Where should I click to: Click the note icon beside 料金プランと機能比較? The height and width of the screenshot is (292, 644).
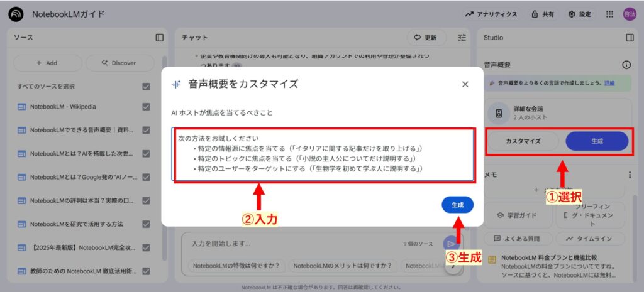click(492, 259)
